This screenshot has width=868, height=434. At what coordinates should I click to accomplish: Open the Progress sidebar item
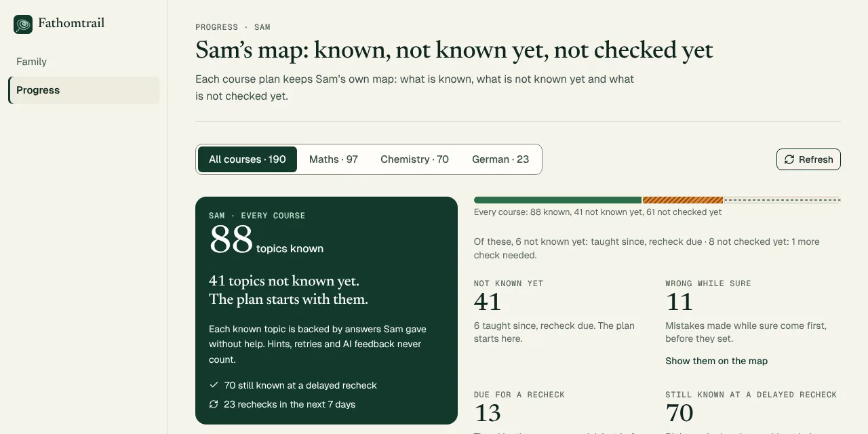[84, 90]
